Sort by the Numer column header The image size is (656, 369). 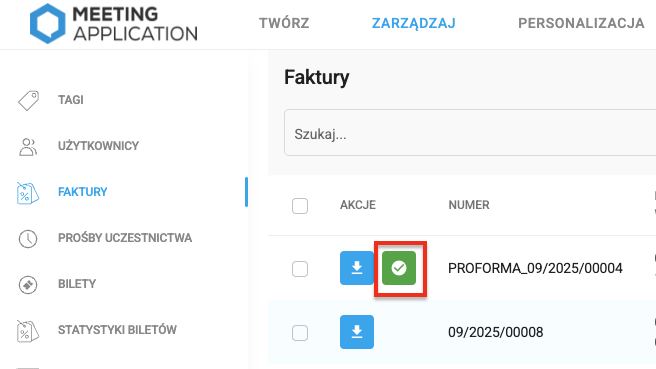pyautogui.click(x=469, y=205)
